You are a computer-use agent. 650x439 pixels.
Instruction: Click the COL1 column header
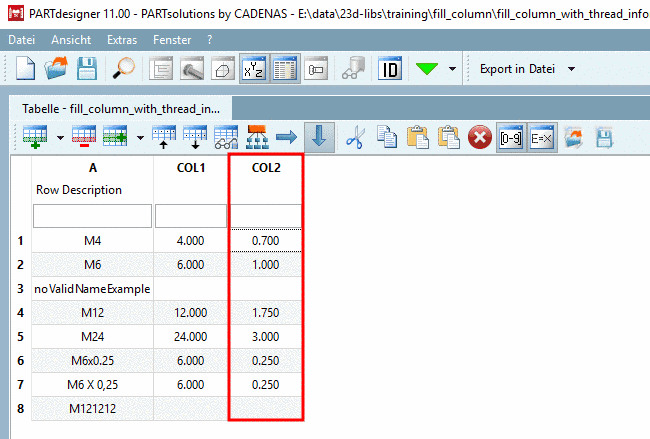point(191,167)
